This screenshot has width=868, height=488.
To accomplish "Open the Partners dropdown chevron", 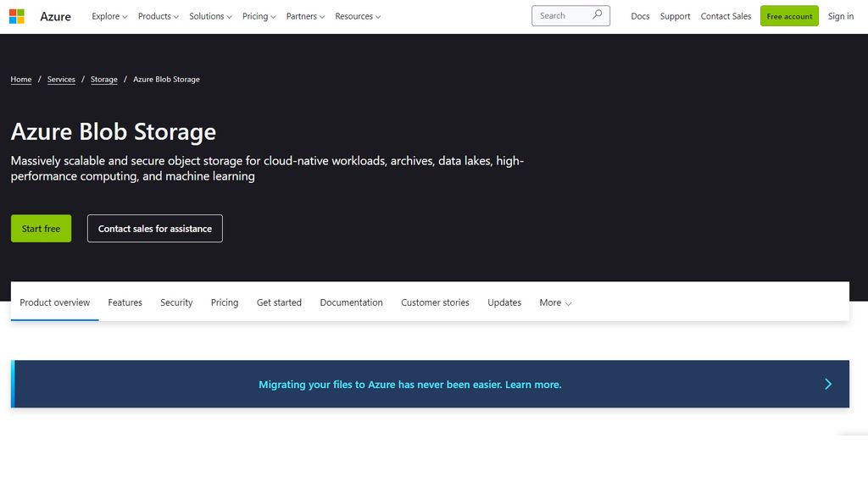I will click(322, 16).
